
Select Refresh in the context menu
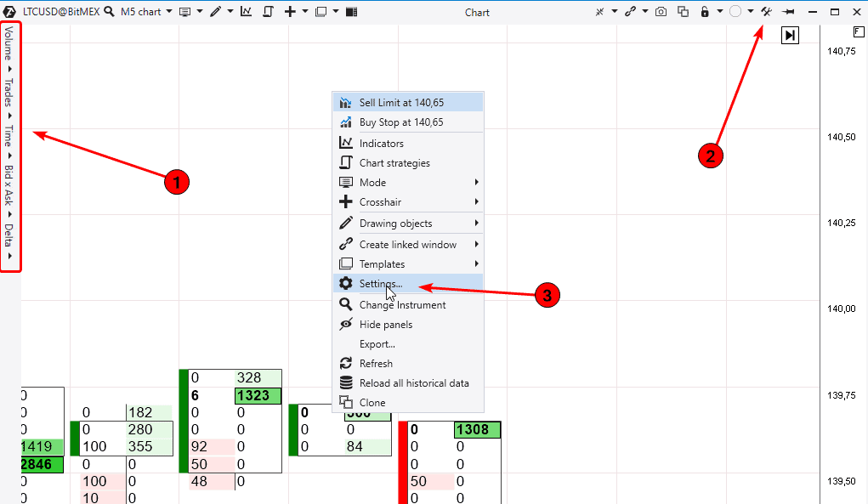[408, 363]
